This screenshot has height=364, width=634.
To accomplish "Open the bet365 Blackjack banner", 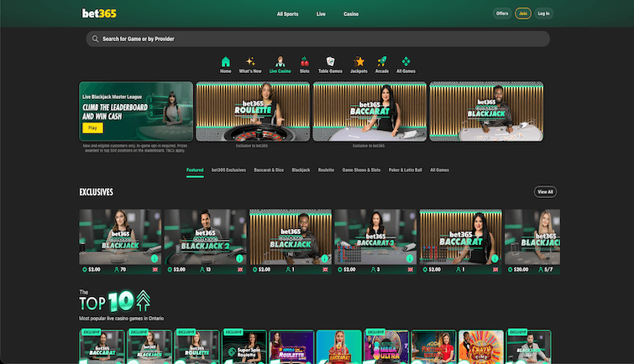I will (486, 112).
